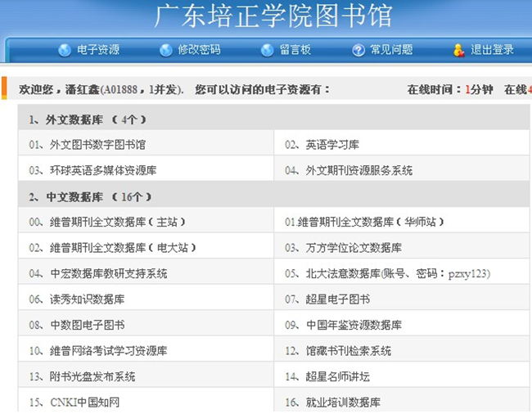Open 维普网络考试学习资源库
This screenshot has height=414, width=532.
[109, 351]
